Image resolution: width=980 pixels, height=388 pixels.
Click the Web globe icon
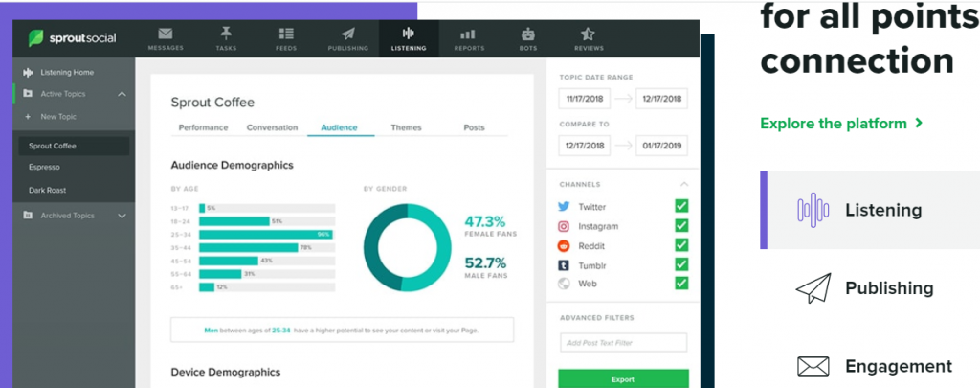click(564, 284)
